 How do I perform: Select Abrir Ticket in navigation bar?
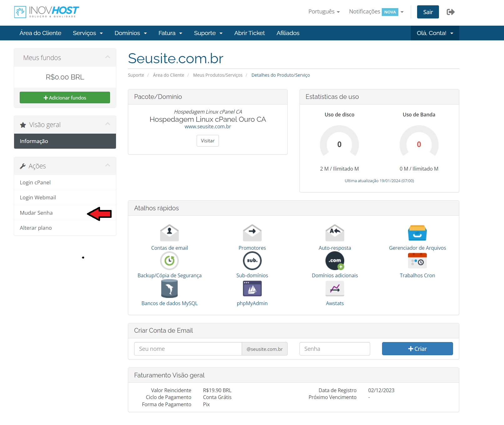click(249, 33)
